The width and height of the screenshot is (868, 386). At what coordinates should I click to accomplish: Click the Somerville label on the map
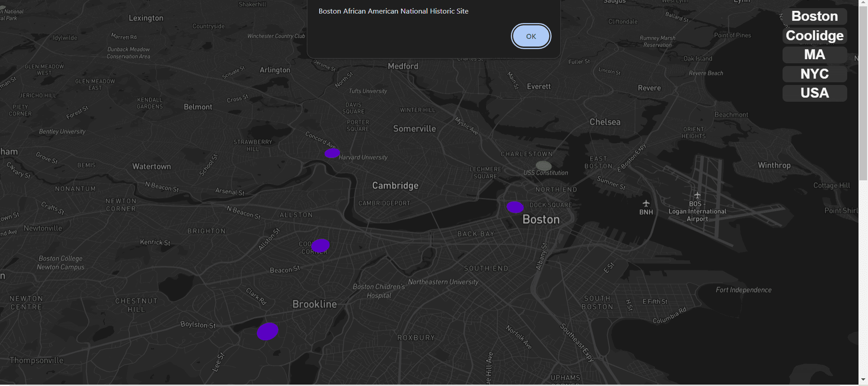click(414, 129)
